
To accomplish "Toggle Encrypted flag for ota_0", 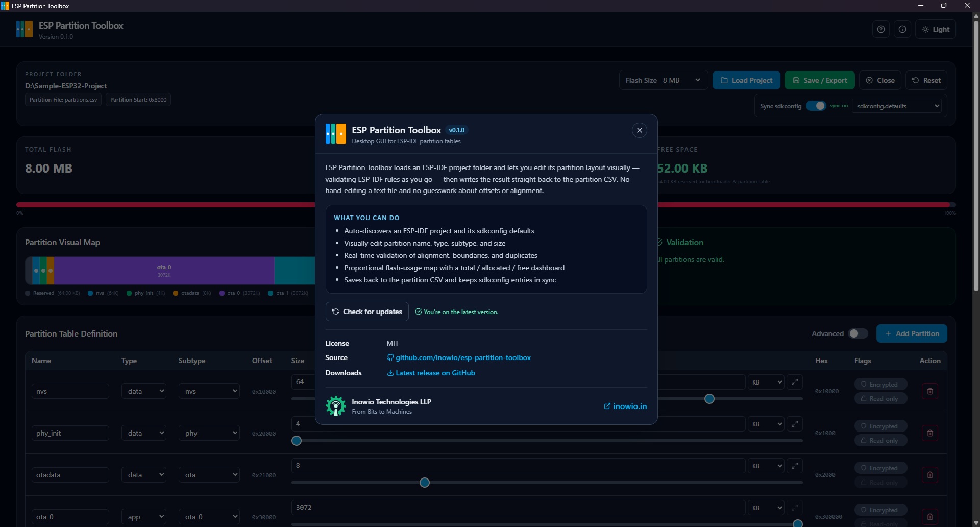I will click(x=880, y=510).
